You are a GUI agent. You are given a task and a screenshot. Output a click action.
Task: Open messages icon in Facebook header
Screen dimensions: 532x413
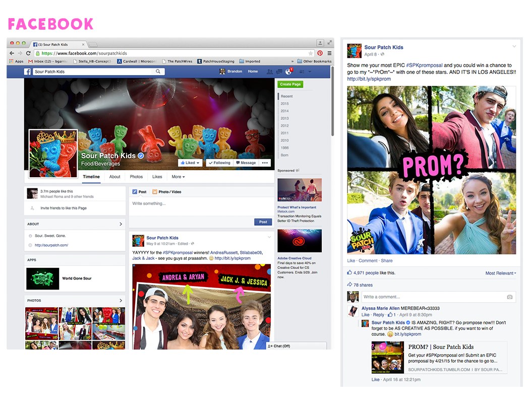[x=279, y=72]
